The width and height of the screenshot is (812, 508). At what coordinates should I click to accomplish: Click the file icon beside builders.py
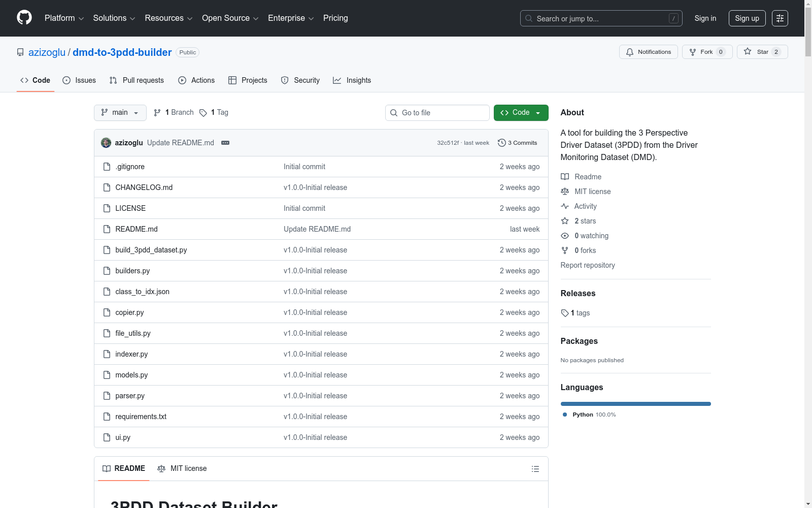(107, 271)
